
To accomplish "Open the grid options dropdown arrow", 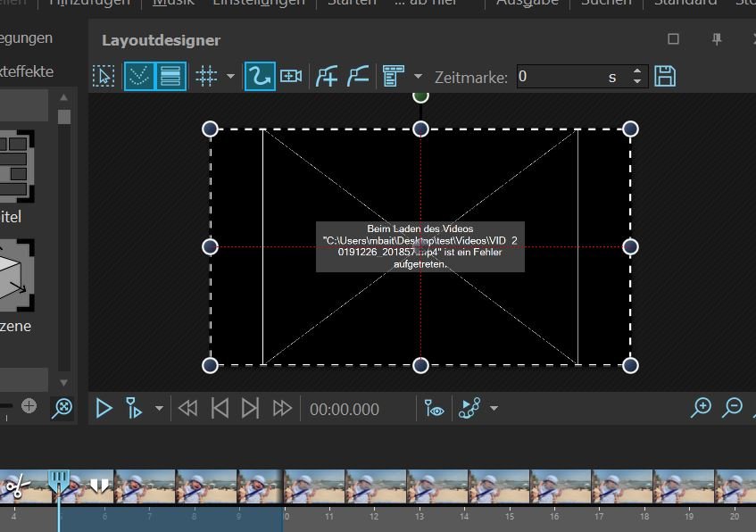I will 230,77.
